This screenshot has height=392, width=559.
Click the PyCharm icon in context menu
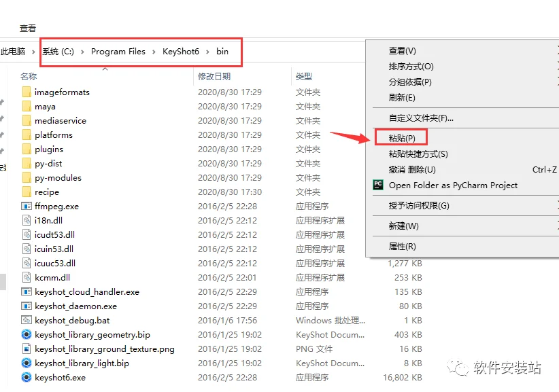(x=378, y=185)
